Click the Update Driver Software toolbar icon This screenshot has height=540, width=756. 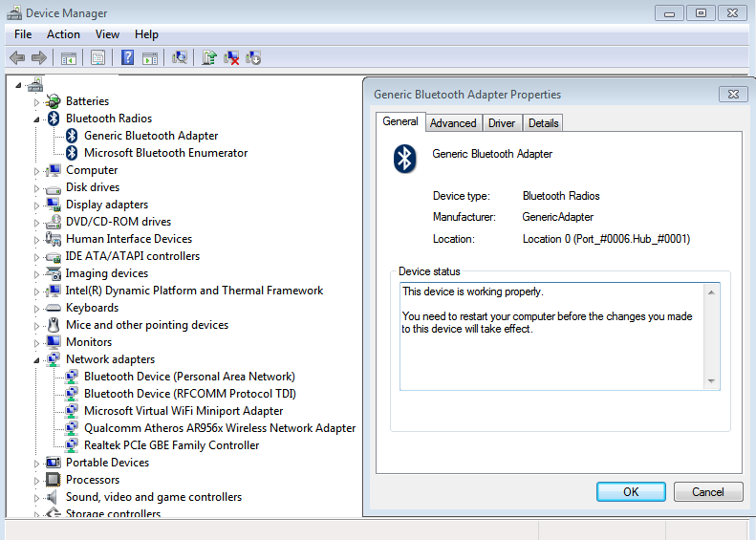click(x=209, y=58)
